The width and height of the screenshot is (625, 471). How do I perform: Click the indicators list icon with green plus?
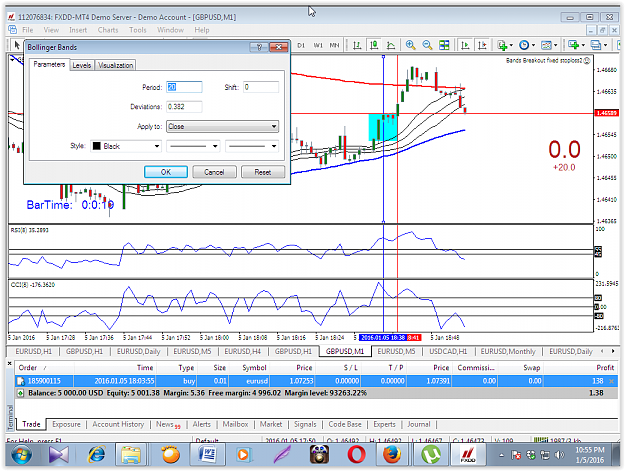click(x=502, y=45)
